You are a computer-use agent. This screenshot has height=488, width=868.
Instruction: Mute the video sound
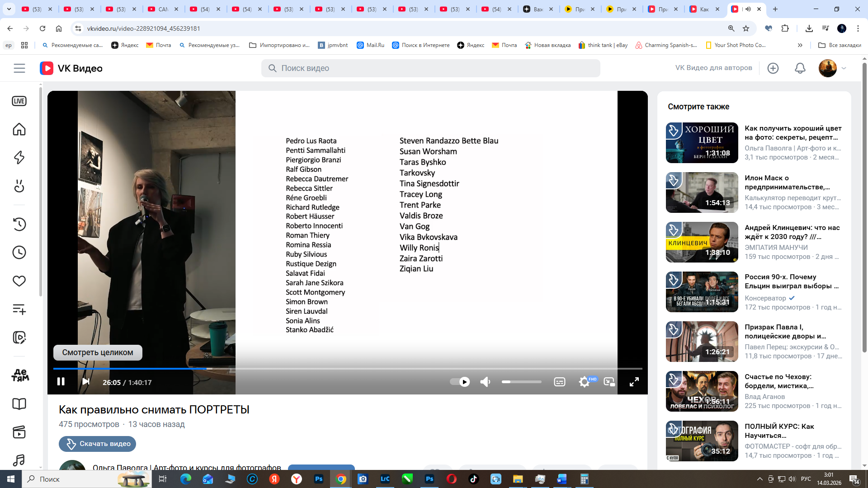(x=485, y=382)
